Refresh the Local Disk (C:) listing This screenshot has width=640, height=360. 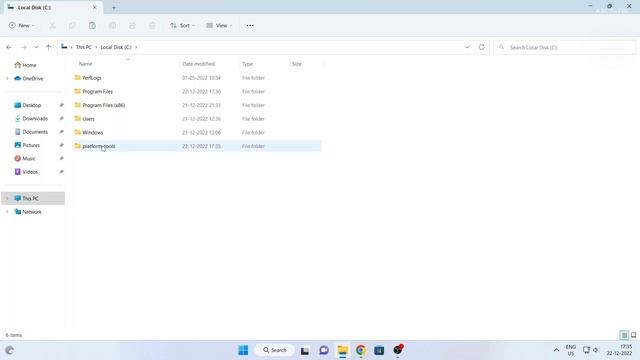click(482, 47)
